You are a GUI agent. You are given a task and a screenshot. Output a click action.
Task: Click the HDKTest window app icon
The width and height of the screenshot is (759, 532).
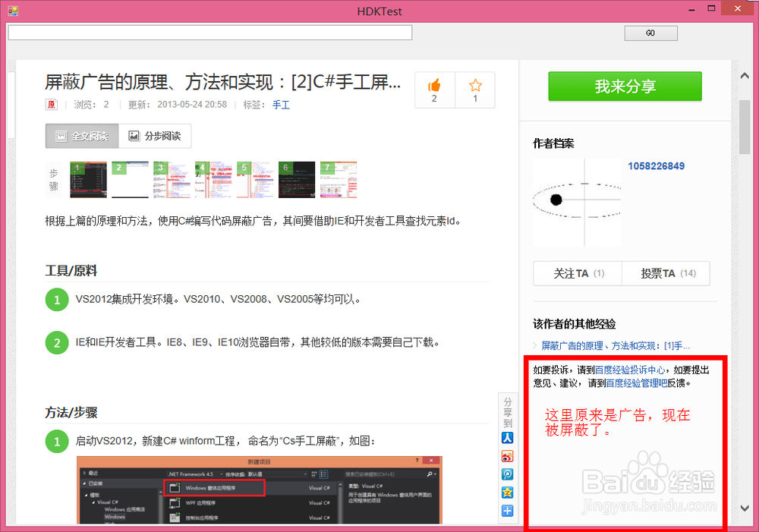coord(13,10)
